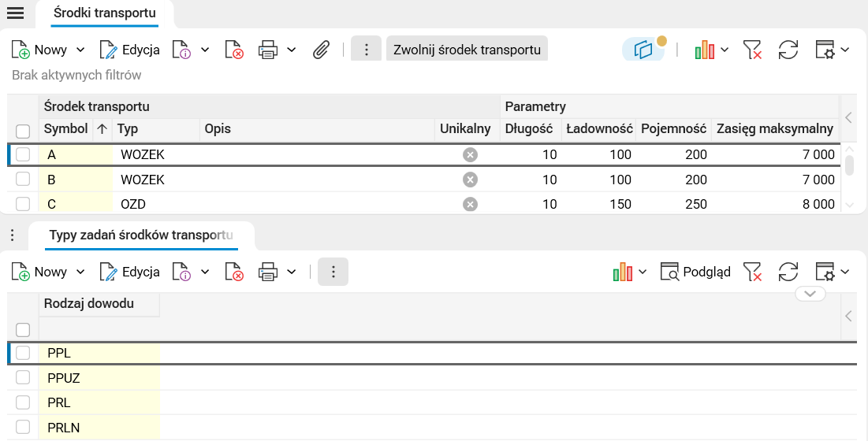The width and height of the screenshot is (868, 441).
Task: Click the attachment paperclip icon
Action: pos(321,50)
